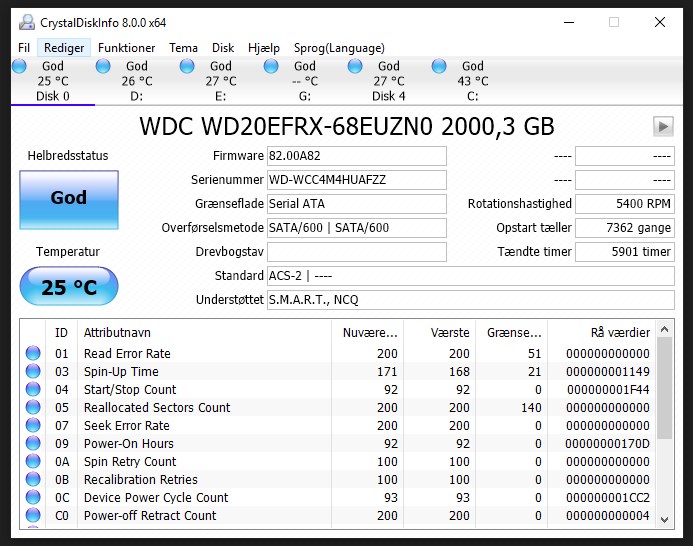693x546 pixels.
Task: Click the Standard ACS-2 field
Action: pos(471,276)
